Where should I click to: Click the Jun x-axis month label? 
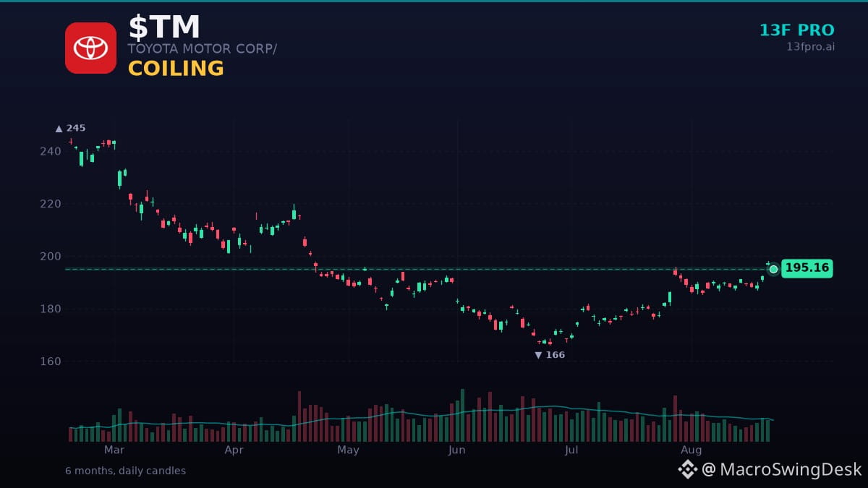point(456,450)
